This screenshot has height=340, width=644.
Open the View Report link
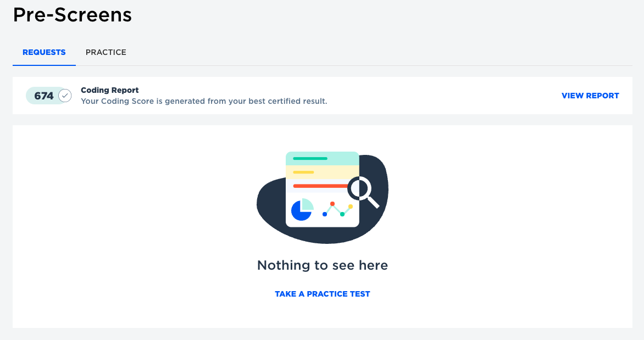click(590, 96)
